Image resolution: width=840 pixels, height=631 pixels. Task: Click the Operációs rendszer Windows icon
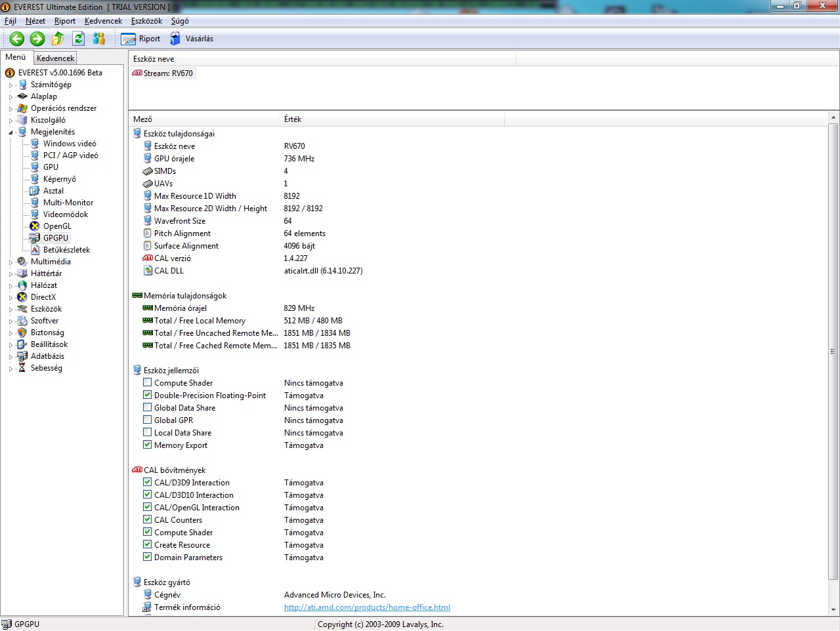click(22, 108)
